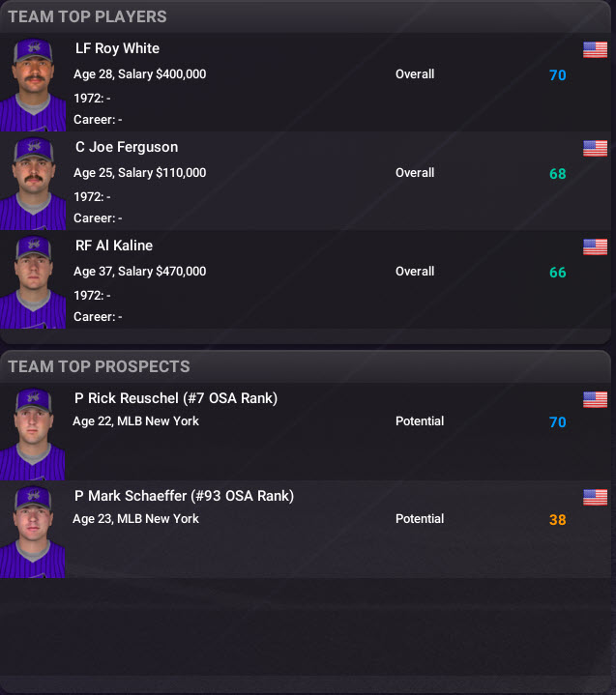Open C Joe Ferguson's player profile link
Viewport: 616px width, 695px height.
click(x=126, y=147)
